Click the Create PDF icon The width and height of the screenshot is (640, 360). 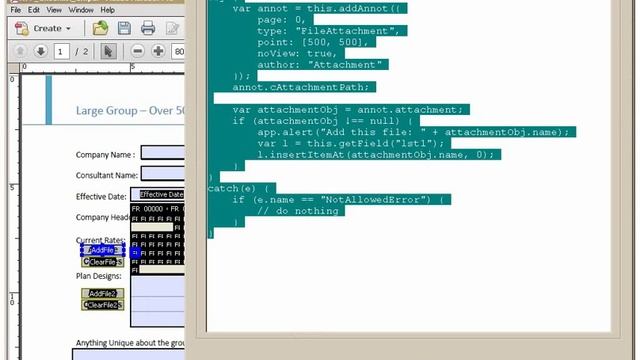point(22,29)
